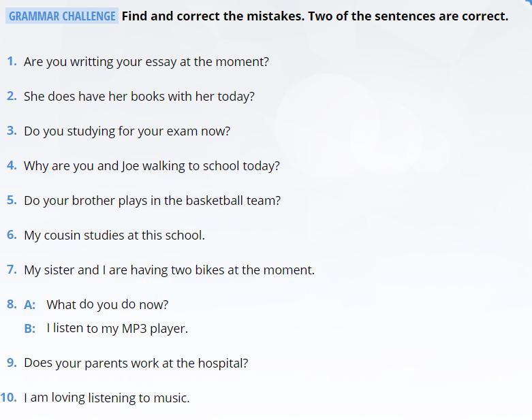532x420 pixels.
Task: Select sentence 'My cousin studies at this school.'
Action: pos(114,236)
